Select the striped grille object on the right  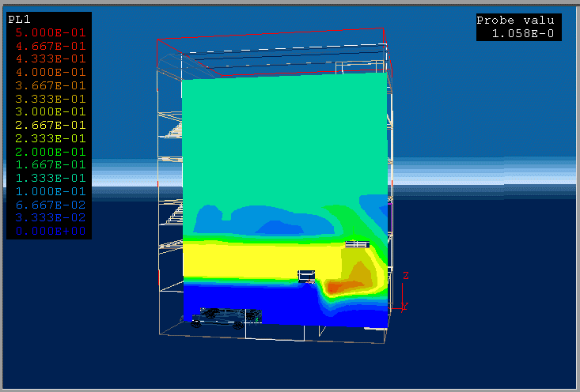pyautogui.click(x=357, y=245)
